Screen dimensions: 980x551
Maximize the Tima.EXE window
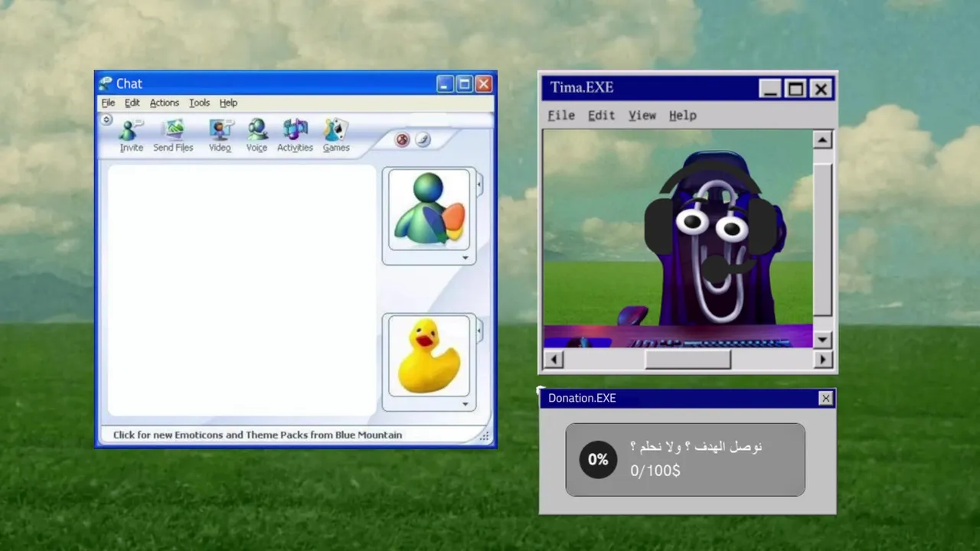pos(795,89)
